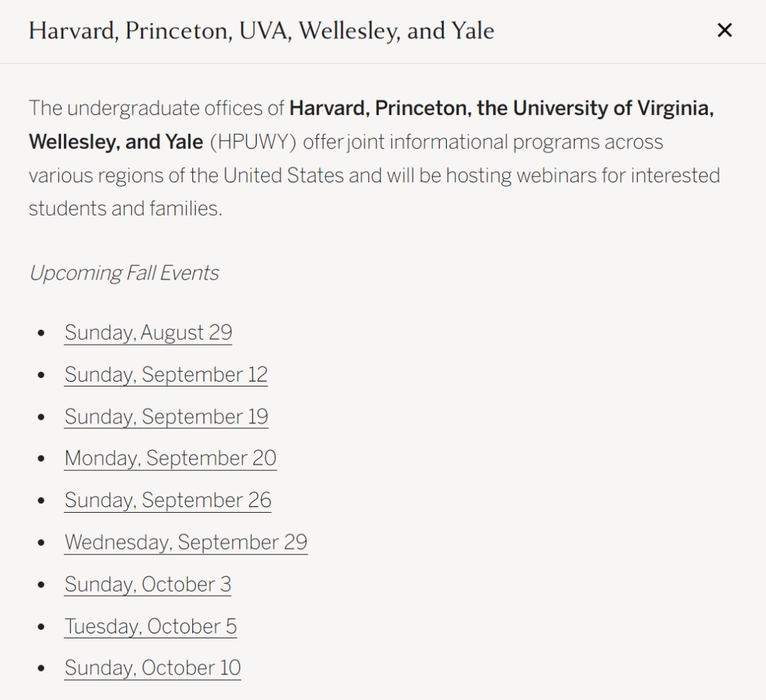This screenshot has height=700, width=766.
Task: Open the Sunday, October 10 event link
Action: coord(152,668)
